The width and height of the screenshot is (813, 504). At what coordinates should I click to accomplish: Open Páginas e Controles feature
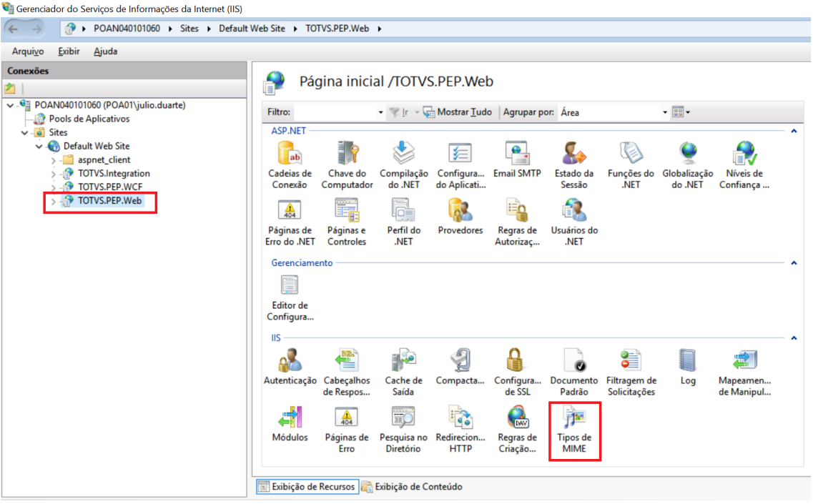click(x=347, y=222)
